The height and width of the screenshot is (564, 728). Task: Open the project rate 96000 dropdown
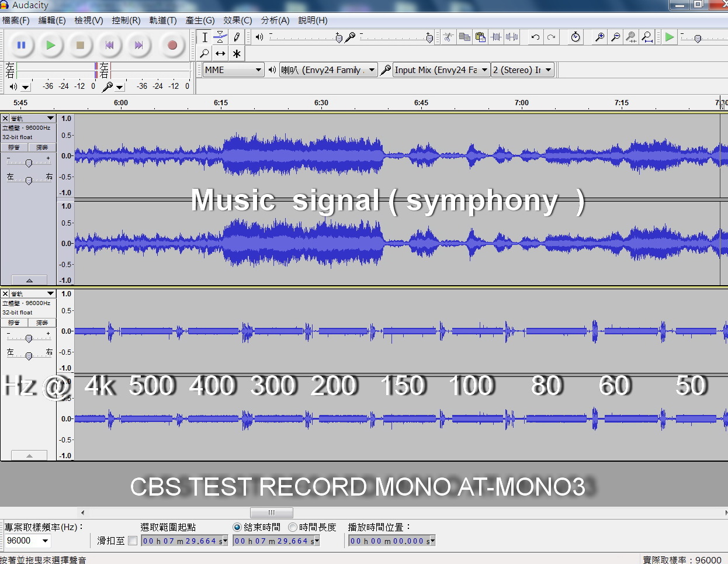(x=27, y=541)
